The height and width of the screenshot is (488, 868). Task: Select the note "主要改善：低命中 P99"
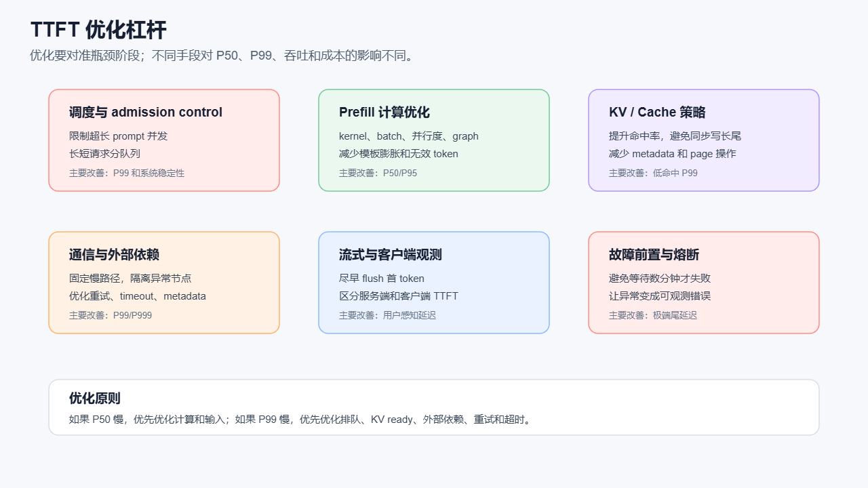(x=653, y=173)
